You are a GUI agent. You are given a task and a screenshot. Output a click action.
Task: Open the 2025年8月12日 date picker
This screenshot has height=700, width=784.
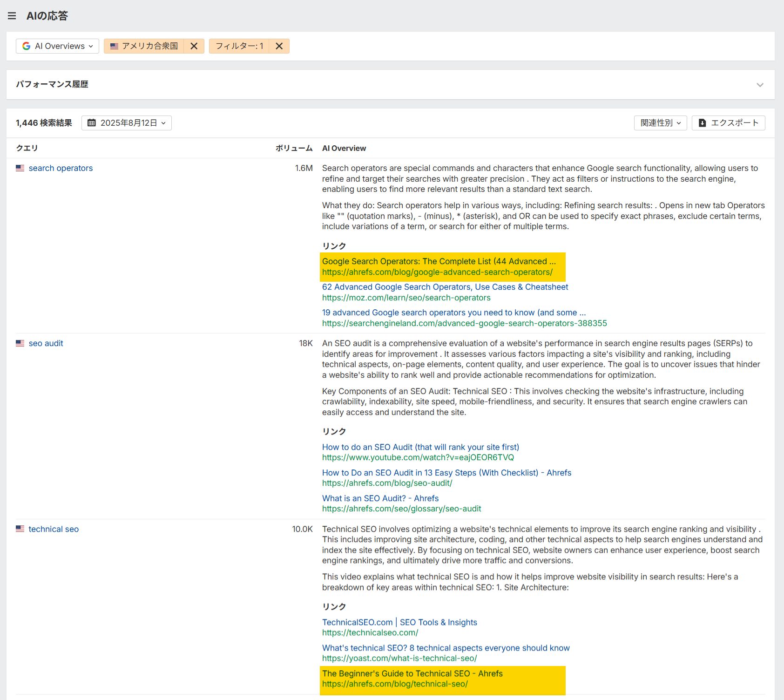(126, 122)
